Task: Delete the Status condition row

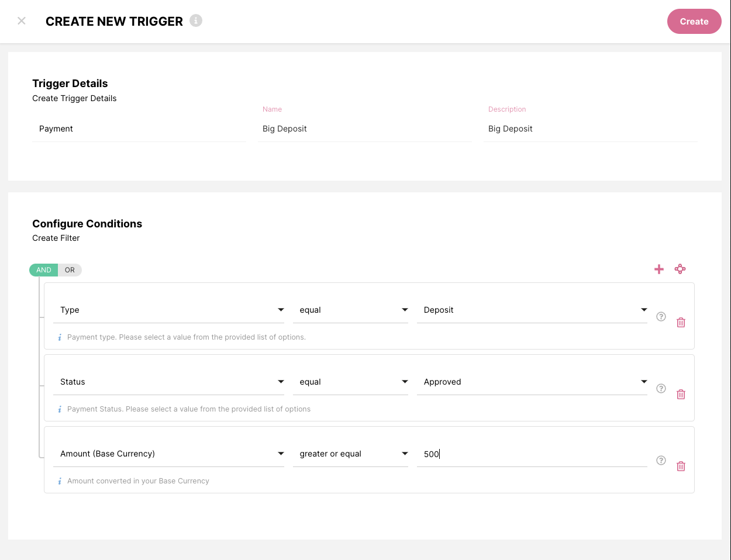Action: coord(681,395)
